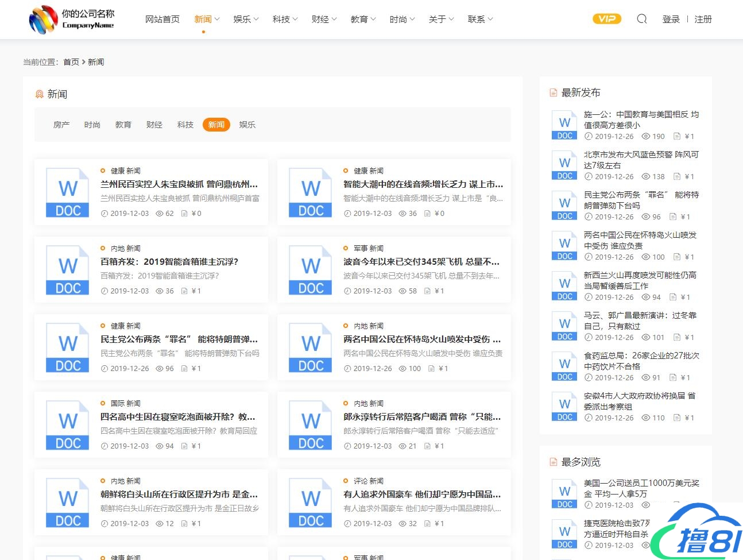Click the 登录 login link
The image size is (743, 560).
671,20
